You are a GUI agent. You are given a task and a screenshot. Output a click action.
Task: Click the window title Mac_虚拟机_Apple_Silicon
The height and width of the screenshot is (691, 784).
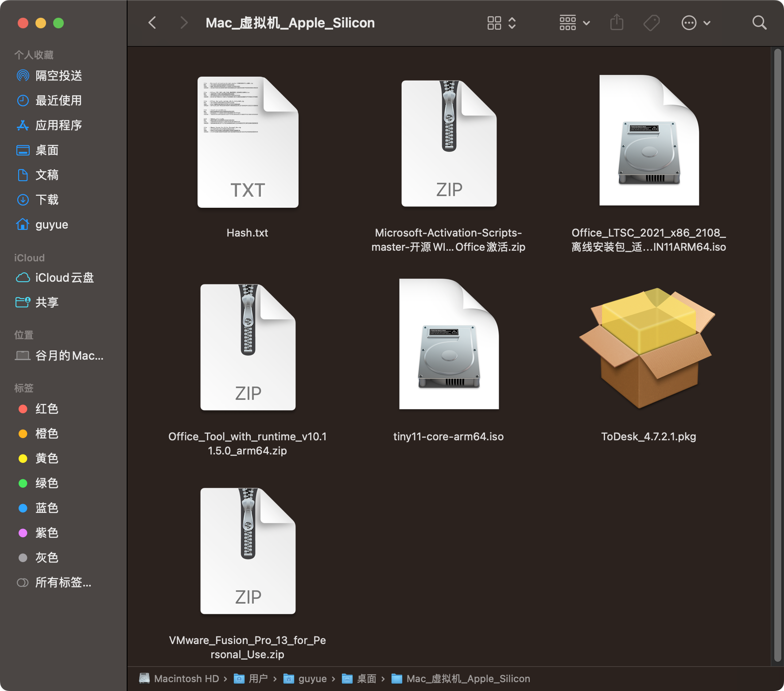tap(290, 23)
